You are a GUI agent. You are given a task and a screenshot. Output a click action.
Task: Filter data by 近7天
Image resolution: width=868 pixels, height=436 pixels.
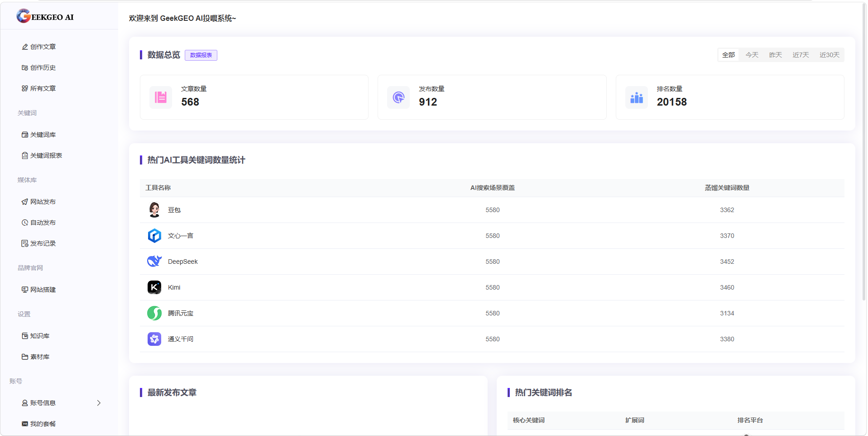pyautogui.click(x=801, y=55)
